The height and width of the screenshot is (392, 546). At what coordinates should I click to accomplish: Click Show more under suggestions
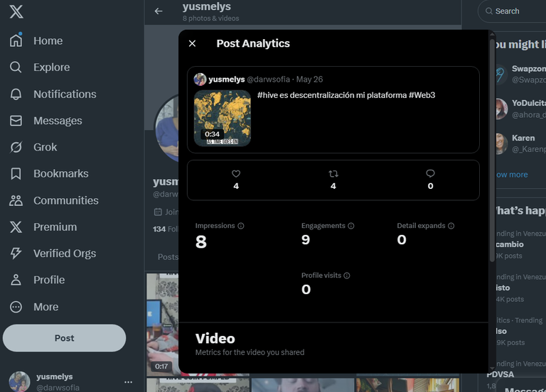click(x=512, y=175)
